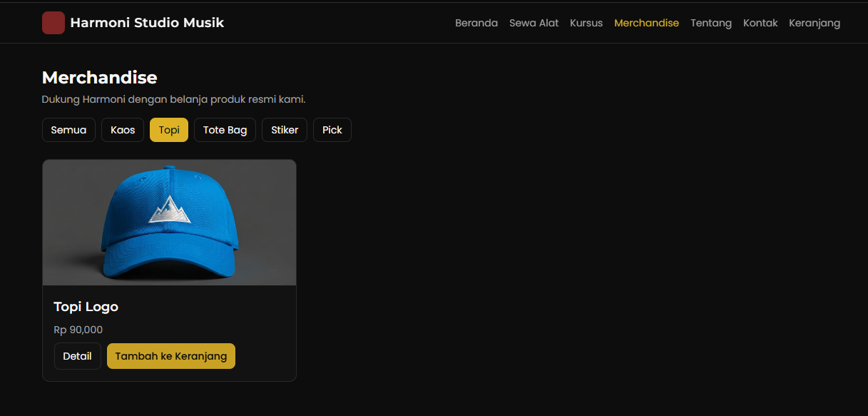Navigate to the Kursus page

586,23
